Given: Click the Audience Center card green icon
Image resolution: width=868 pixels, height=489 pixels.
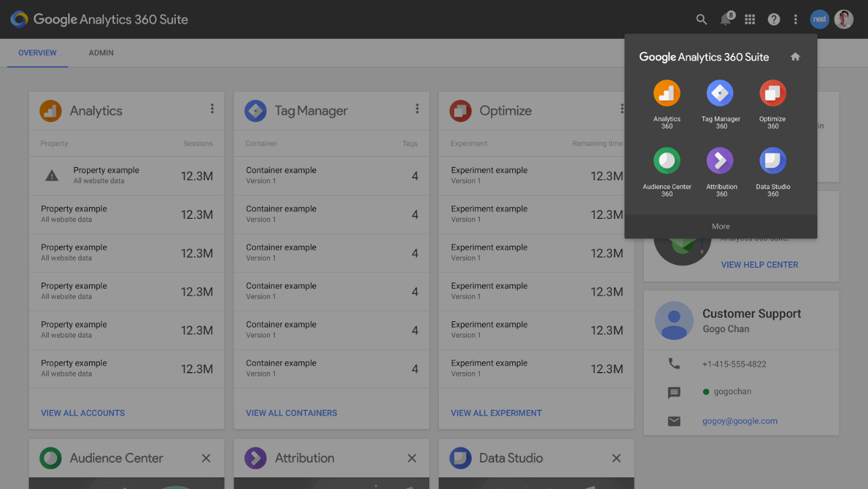Looking at the screenshot, I should [x=50, y=458].
